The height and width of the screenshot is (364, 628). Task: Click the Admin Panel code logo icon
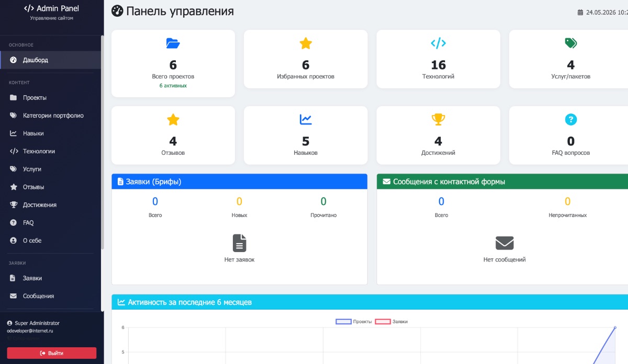(29, 8)
